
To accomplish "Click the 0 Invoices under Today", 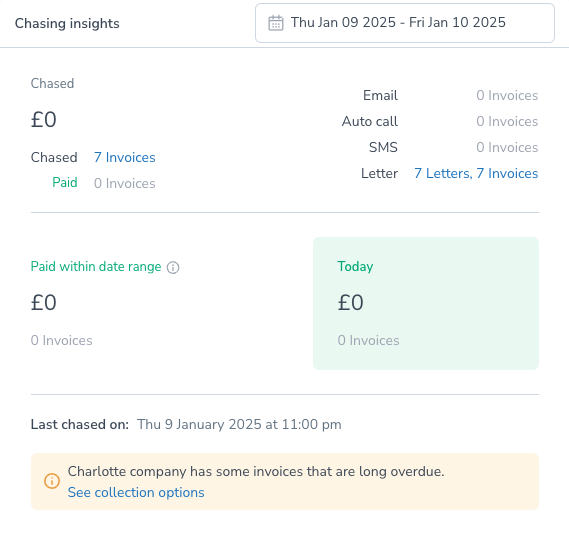I will tap(368, 341).
